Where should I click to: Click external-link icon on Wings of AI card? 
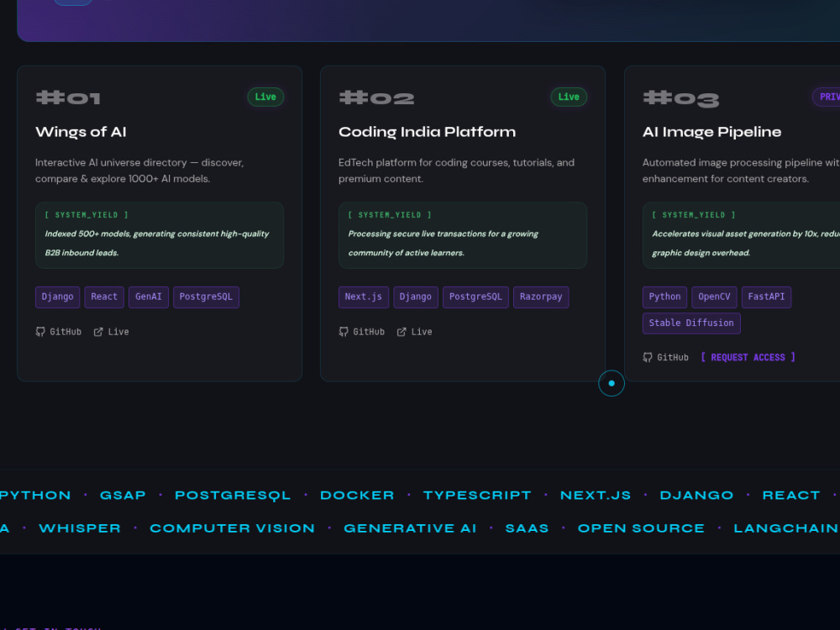pyautogui.click(x=98, y=332)
